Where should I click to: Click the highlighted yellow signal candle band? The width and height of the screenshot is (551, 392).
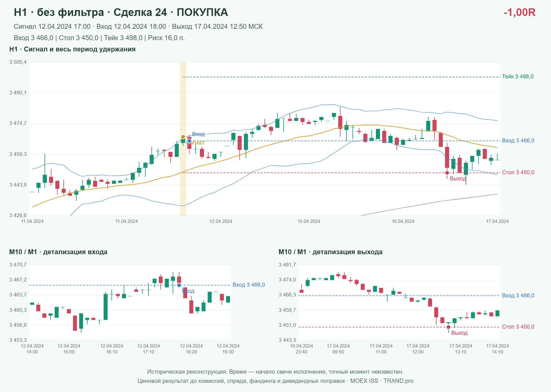183,139
